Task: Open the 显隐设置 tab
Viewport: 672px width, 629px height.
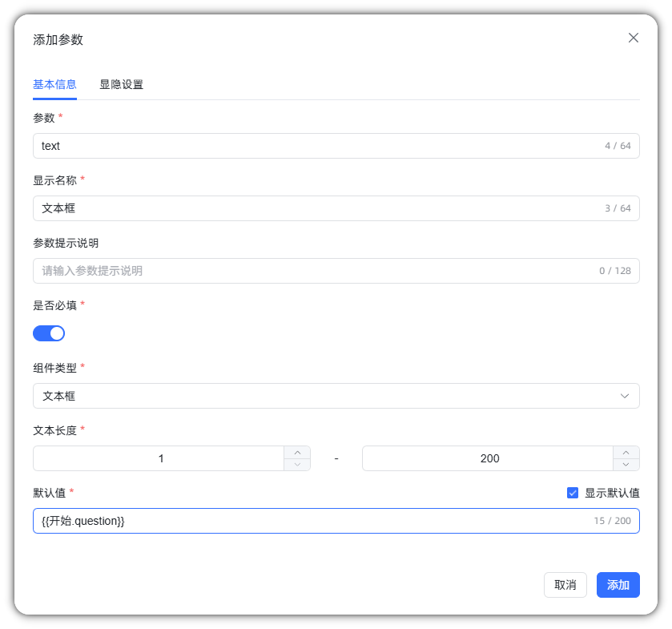Action: (121, 84)
